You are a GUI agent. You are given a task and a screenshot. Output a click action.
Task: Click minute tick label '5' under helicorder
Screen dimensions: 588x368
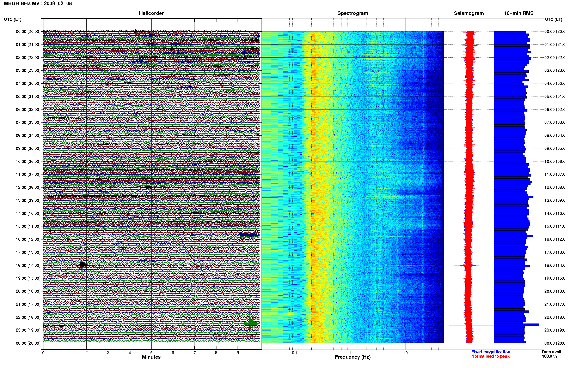tap(151, 353)
